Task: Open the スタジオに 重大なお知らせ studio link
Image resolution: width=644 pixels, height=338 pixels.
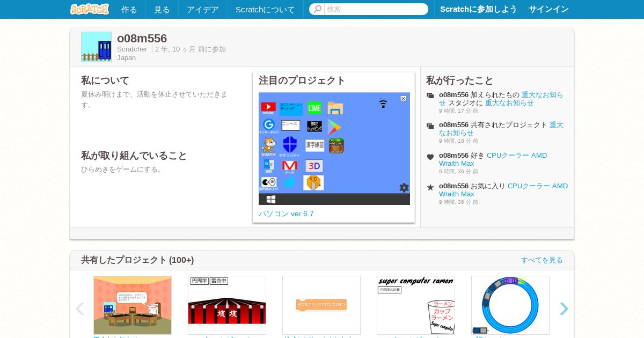Action: click(x=509, y=103)
